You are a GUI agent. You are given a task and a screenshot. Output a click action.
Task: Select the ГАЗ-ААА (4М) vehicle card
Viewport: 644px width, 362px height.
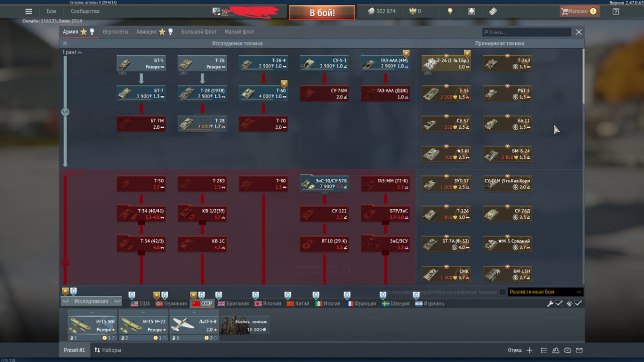click(385, 64)
